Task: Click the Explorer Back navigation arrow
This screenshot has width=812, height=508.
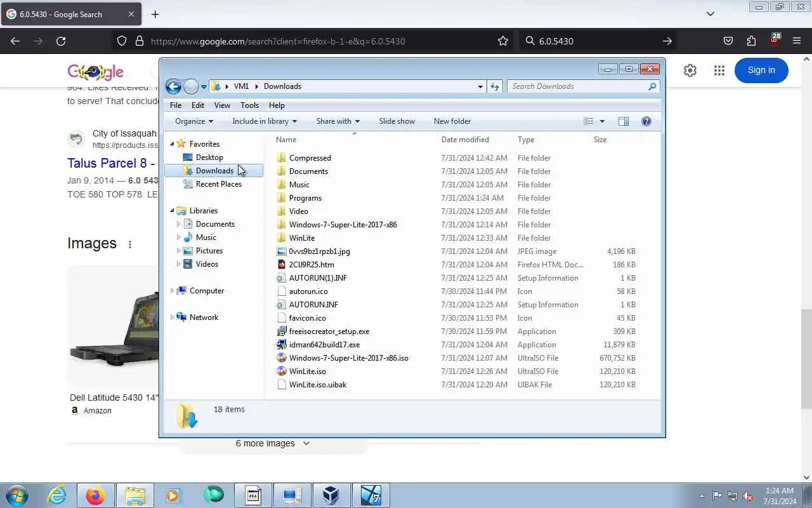Action: 173,86
